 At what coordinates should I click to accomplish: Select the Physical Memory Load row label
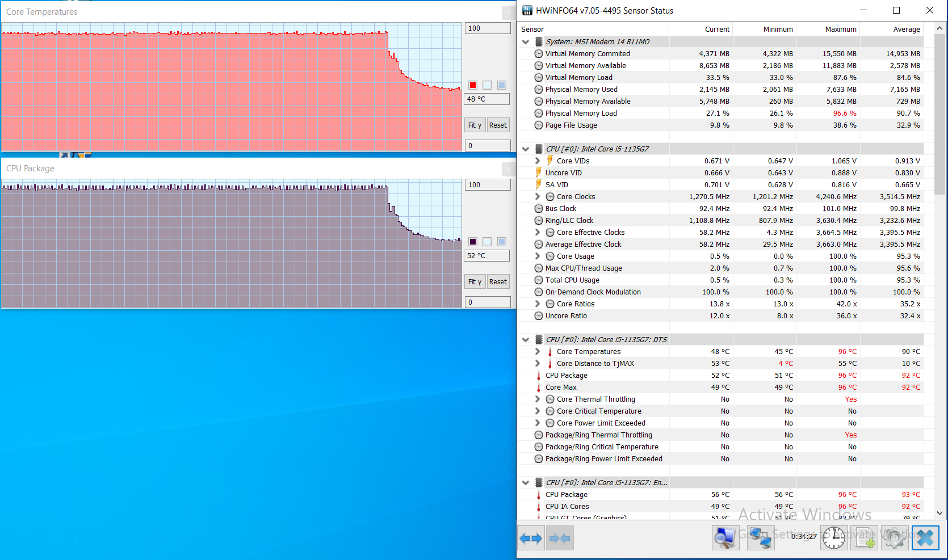pos(581,113)
